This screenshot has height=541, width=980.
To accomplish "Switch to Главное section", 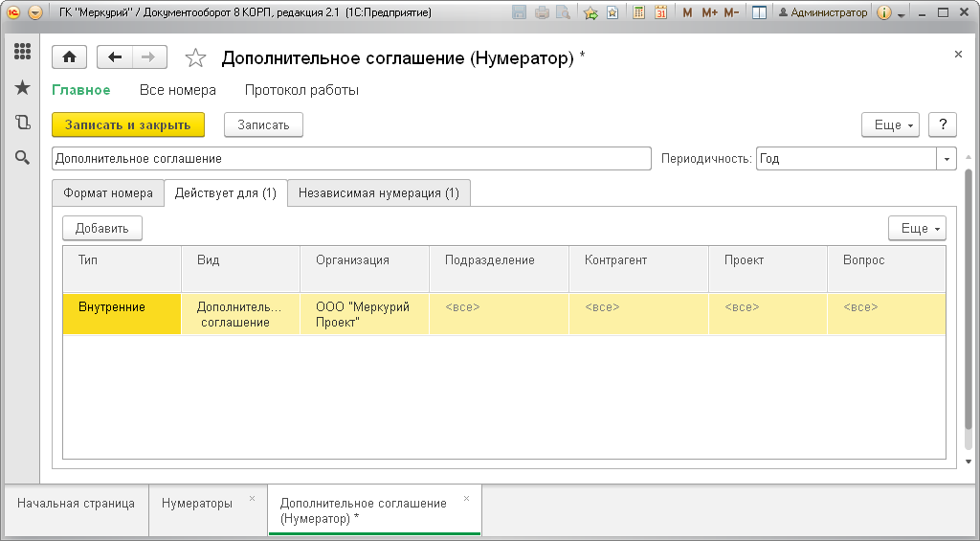I will (81, 90).
